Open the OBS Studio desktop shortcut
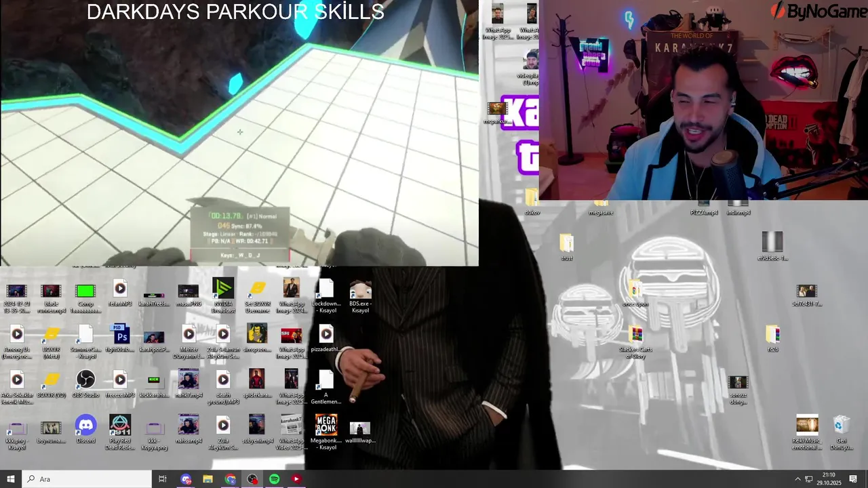Viewport: 868px width, 488px height. (x=85, y=380)
